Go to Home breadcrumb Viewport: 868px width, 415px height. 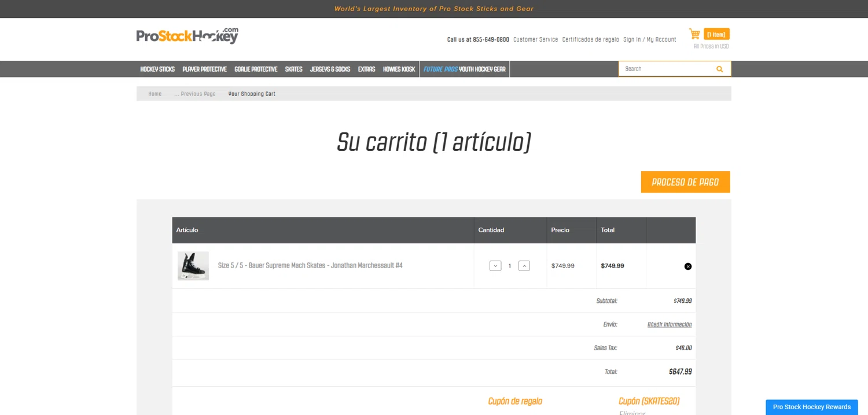pos(155,94)
